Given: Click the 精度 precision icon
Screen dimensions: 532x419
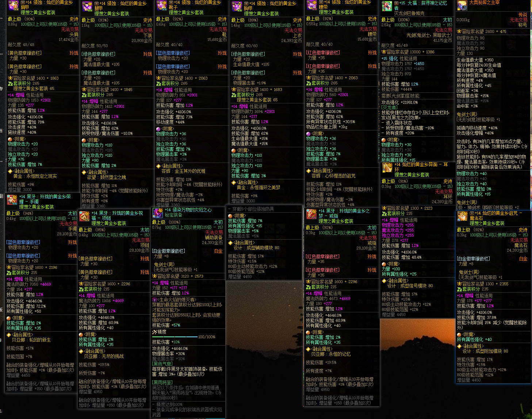Looking at the screenshot, I should [x=154, y=332].
